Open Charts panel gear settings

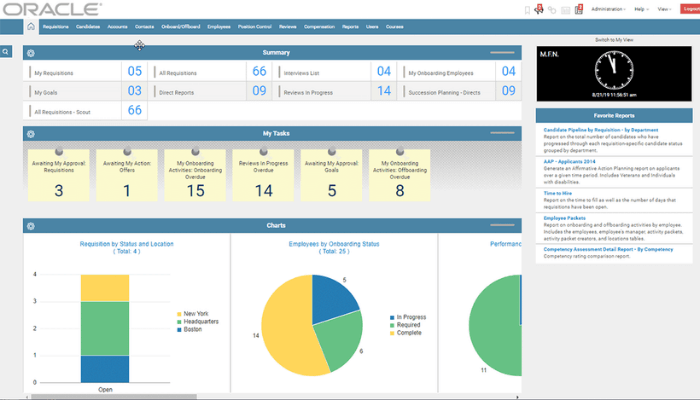(x=31, y=226)
